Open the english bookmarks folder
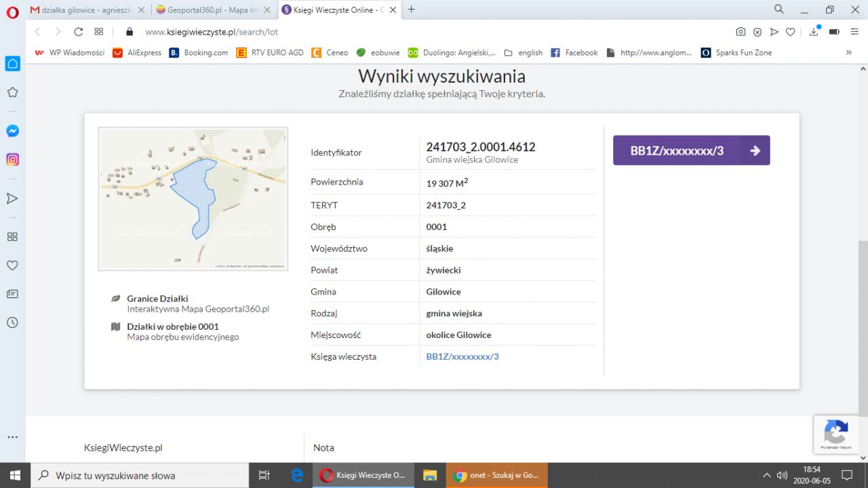Viewport: 868px width, 488px height. [523, 52]
